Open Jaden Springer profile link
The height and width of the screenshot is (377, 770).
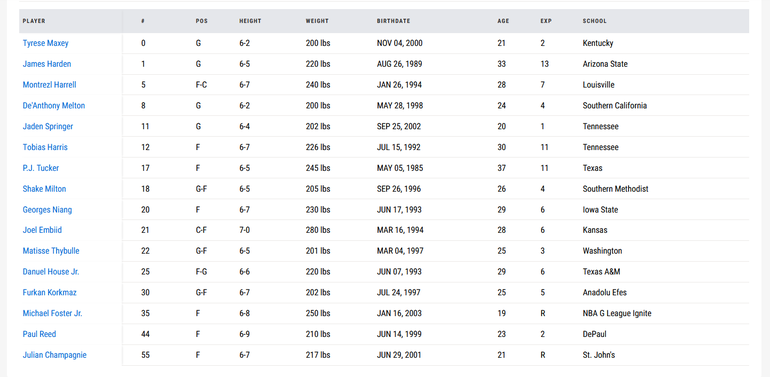click(x=48, y=127)
